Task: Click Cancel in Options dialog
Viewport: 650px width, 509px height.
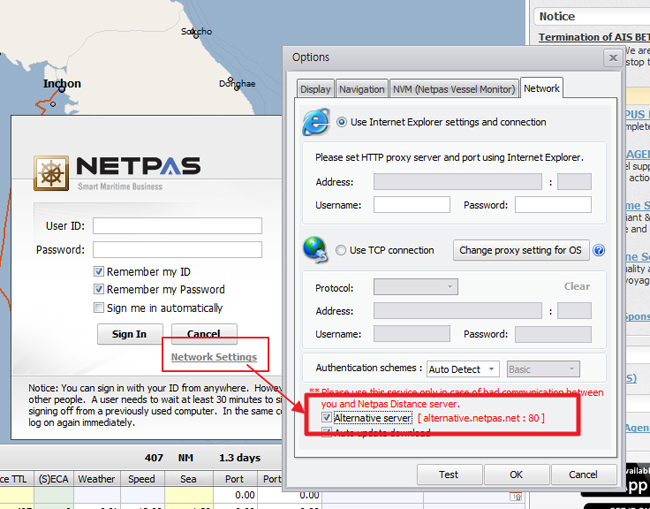Action: [x=583, y=475]
